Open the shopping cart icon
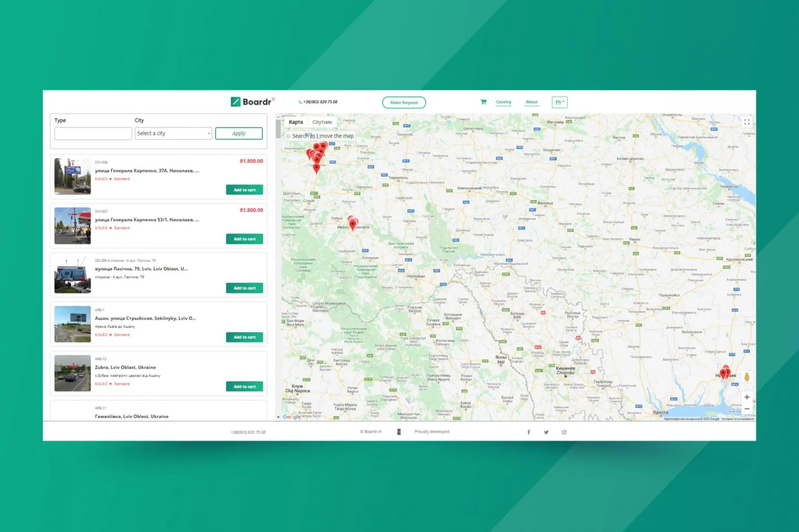Image resolution: width=799 pixels, height=532 pixels. [483, 102]
